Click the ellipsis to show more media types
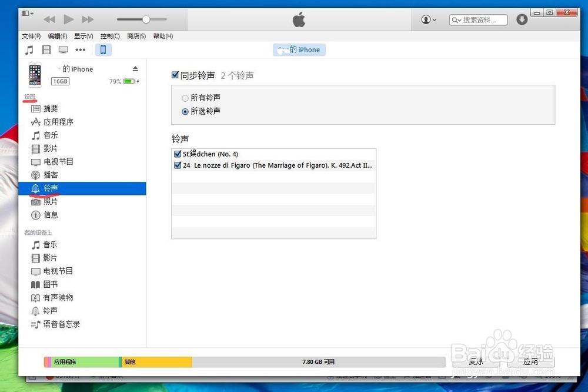The width and height of the screenshot is (588, 392). point(81,49)
